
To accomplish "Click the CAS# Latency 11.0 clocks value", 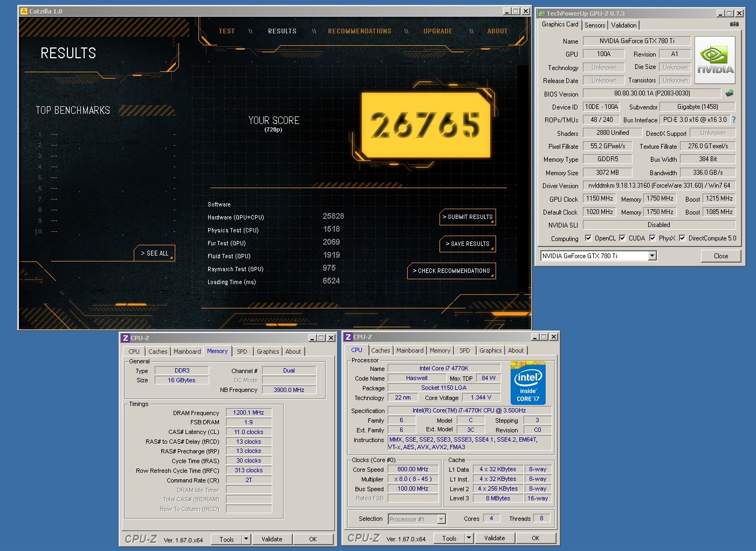I will coord(249,432).
